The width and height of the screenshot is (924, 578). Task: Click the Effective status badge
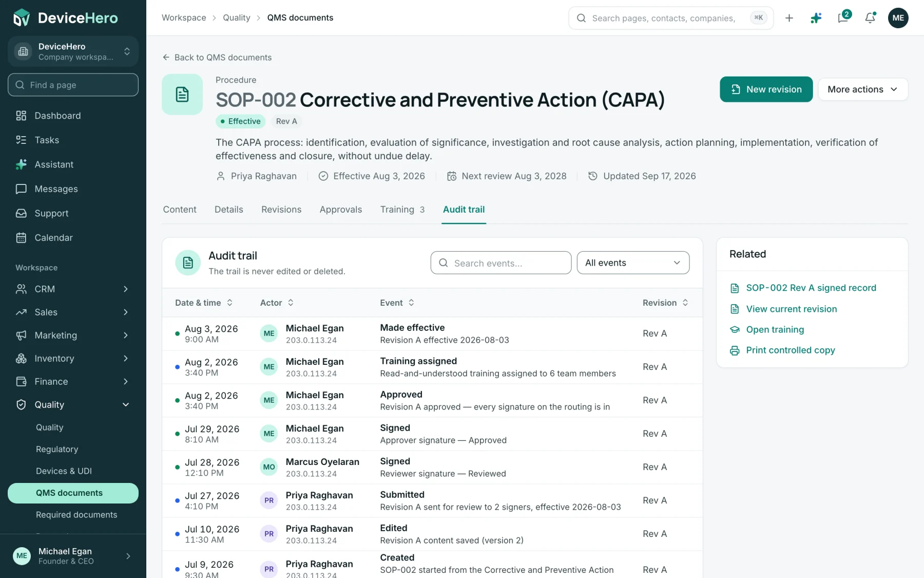coord(240,121)
